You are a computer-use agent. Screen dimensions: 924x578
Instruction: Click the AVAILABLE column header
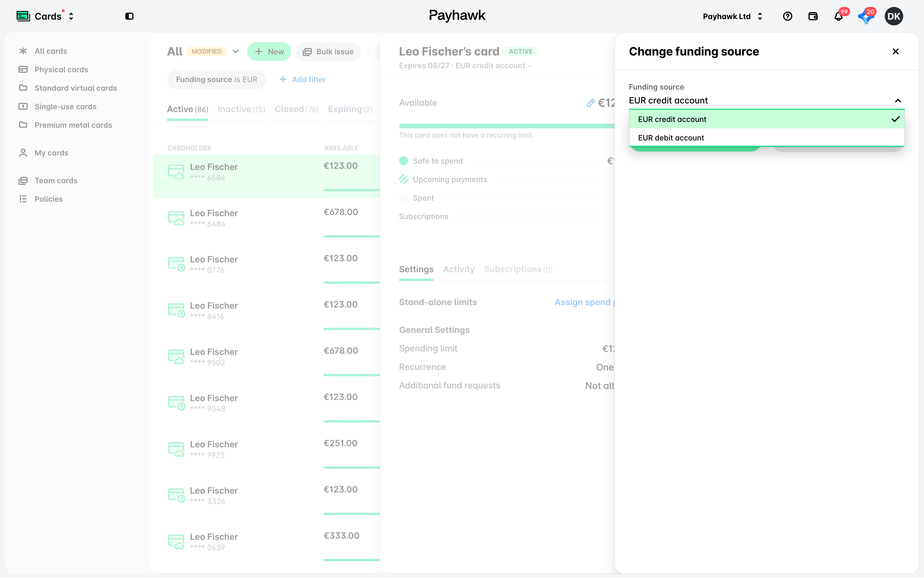[341, 148]
